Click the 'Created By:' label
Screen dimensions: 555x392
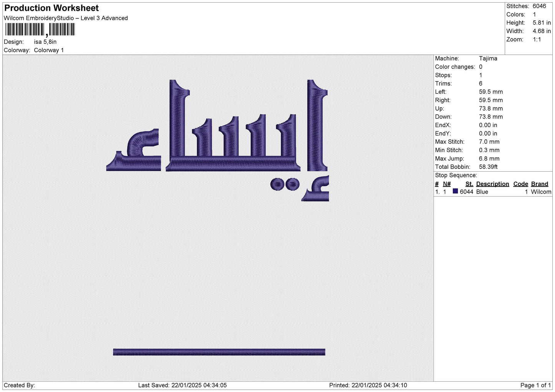tap(19, 385)
